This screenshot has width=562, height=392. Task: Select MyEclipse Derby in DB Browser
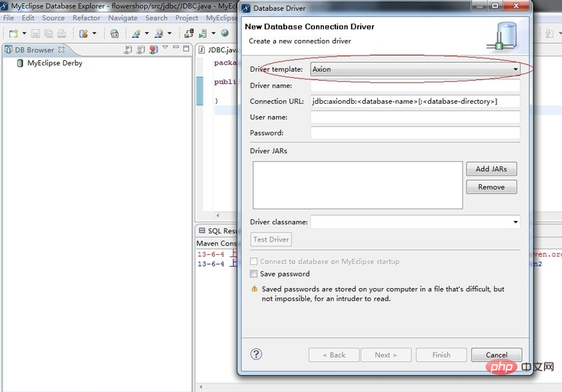pyautogui.click(x=55, y=63)
